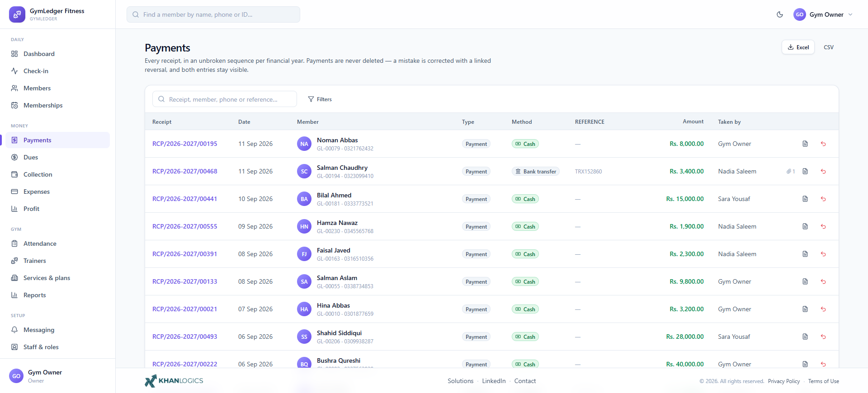The width and height of the screenshot is (868, 393).
Task: Focus the receipt, member, phone search box
Action: (225, 99)
